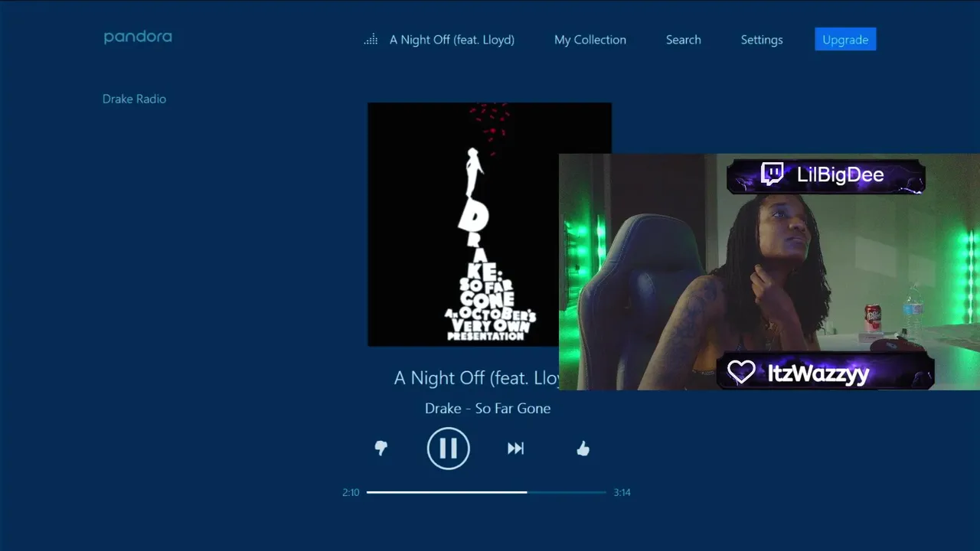Go to My Collection
The width and height of the screenshot is (980, 551).
[x=590, y=40]
